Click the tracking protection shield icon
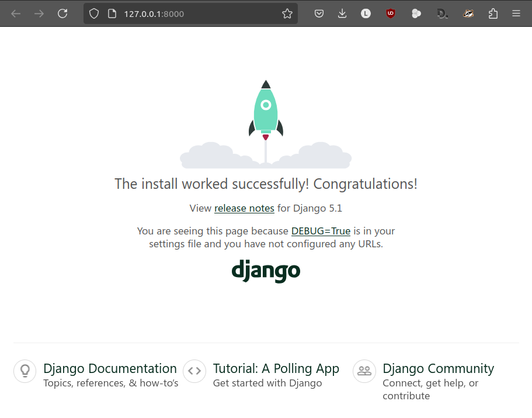Screen dimensions: 532x418 pos(94,13)
